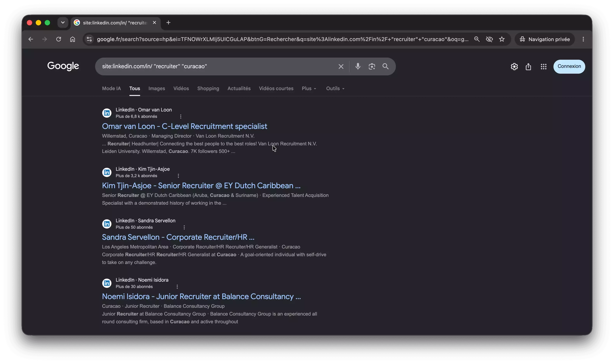Image resolution: width=614 pixels, height=364 pixels.
Task: Click the macOS green fullscreen window button
Action: (x=47, y=23)
